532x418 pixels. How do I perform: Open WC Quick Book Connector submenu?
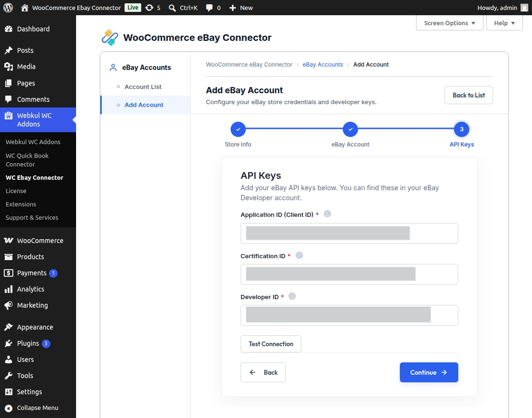(27, 160)
